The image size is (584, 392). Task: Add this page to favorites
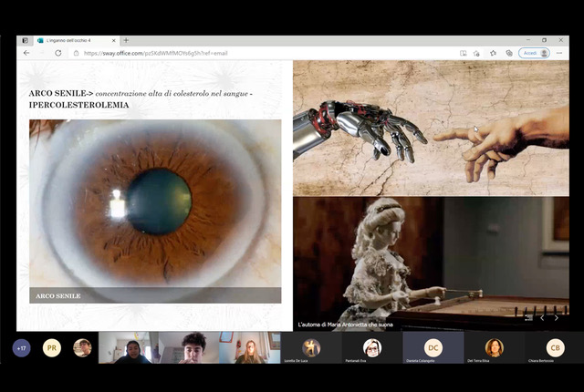tap(476, 53)
